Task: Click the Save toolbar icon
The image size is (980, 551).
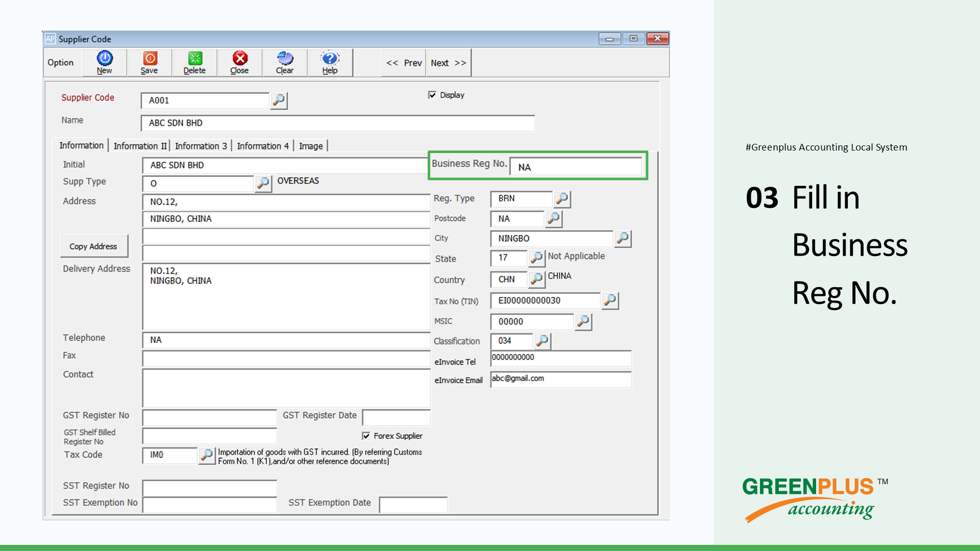Action: pyautogui.click(x=150, y=63)
